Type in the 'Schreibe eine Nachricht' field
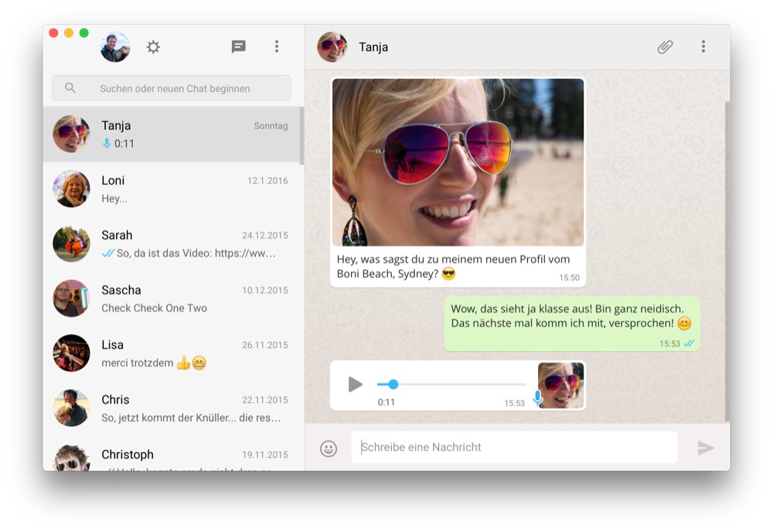Screen dimensions: 773x532 point(514,447)
